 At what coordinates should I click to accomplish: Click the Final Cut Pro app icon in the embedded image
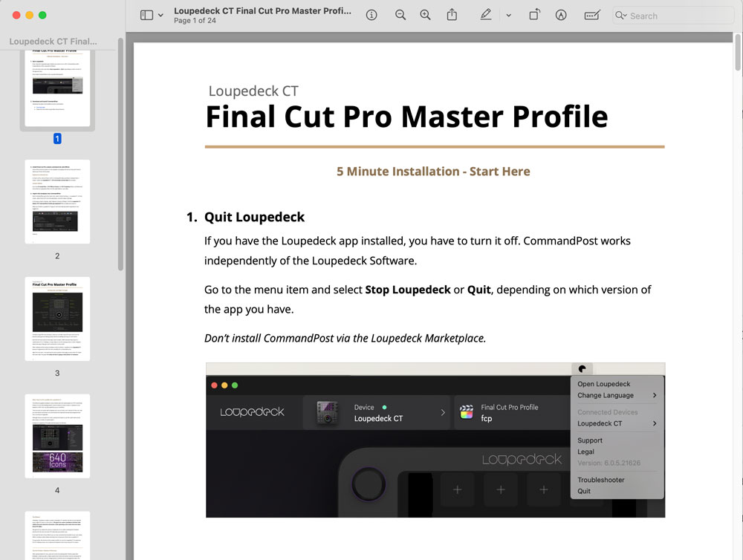click(x=467, y=412)
